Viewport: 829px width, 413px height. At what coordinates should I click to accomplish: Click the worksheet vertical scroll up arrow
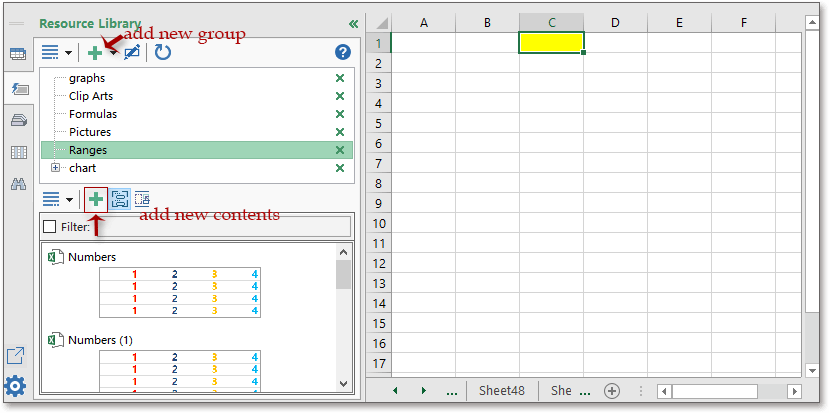coord(812,23)
